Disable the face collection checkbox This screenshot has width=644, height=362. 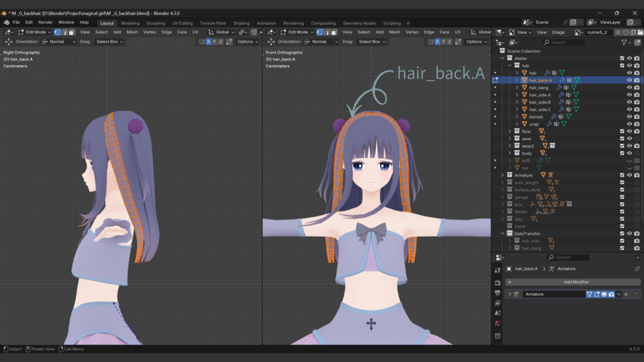622,131
